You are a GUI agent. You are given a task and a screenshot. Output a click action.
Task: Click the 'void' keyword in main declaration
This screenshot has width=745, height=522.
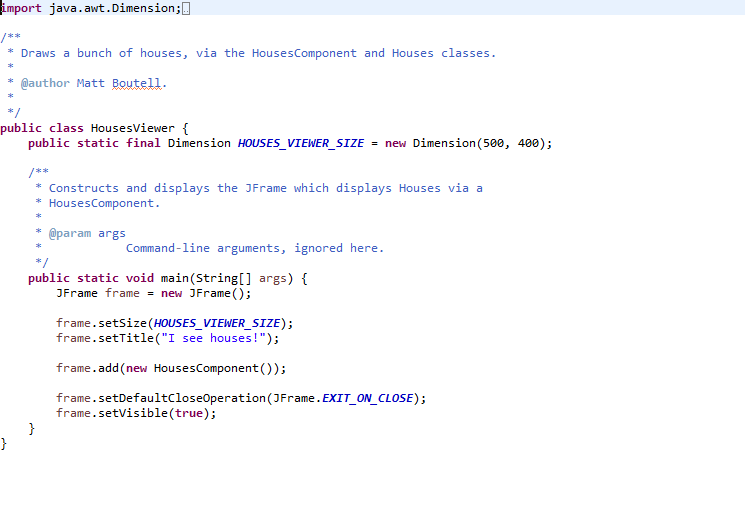pyautogui.click(x=140, y=278)
